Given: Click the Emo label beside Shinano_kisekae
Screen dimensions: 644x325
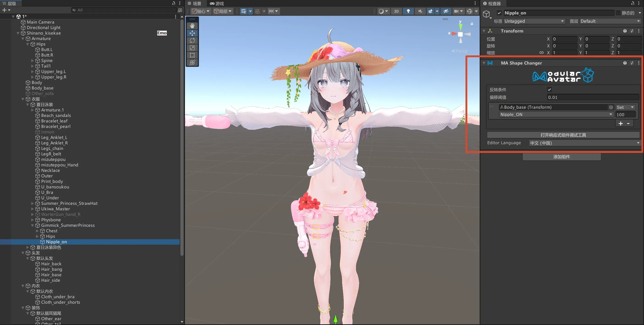Looking at the screenshot, I should (x=162, y=33).
